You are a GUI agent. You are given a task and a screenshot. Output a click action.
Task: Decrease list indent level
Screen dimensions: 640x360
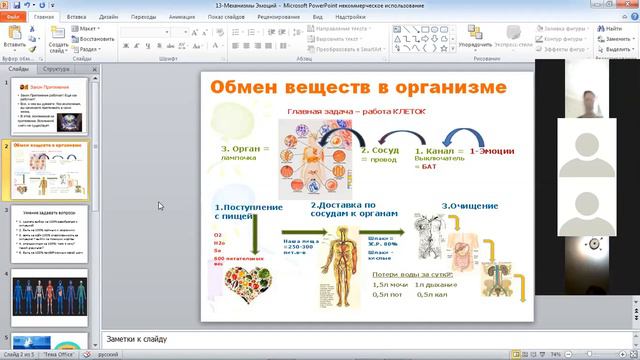pos(271,32)
